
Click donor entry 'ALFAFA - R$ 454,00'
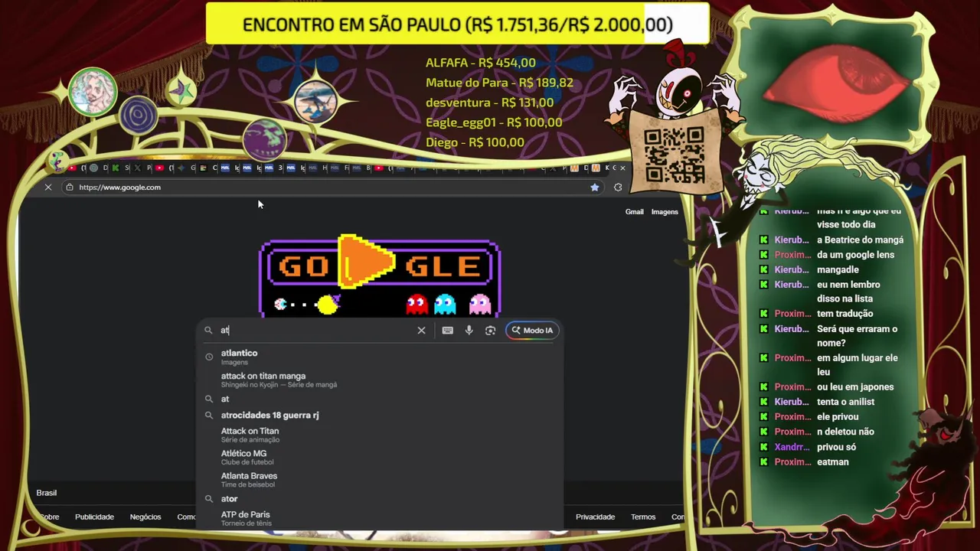(x=481, y=63)
